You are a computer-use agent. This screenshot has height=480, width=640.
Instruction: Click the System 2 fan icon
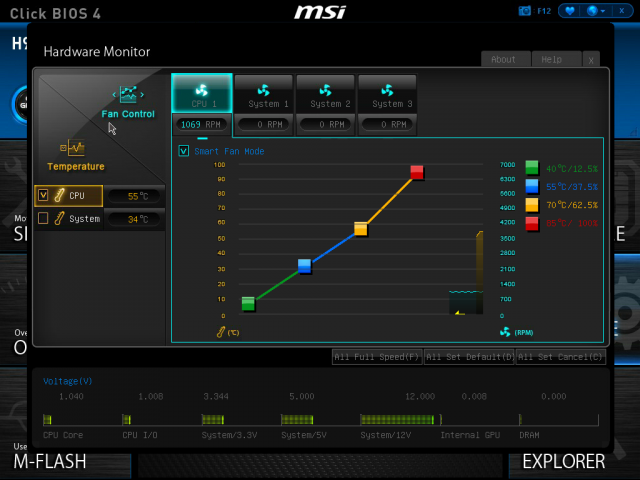tap(325, 90)
